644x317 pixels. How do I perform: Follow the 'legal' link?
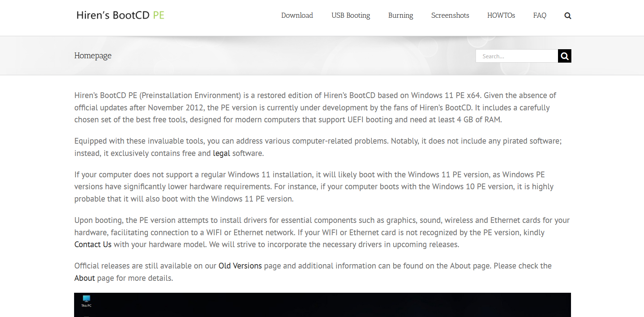click(222, 153)
